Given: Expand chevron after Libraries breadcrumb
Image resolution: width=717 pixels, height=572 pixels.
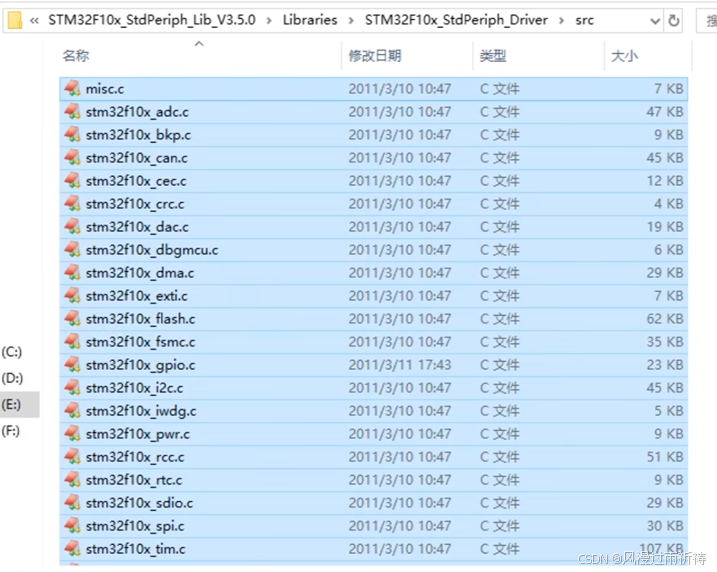Looking at the screenshot, I should 351,21.
